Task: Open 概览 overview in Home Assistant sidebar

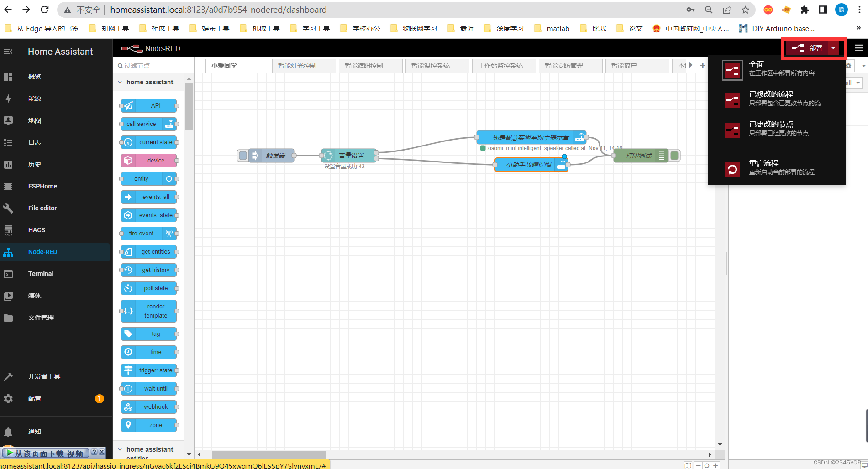Action: click(x=55, y=77)
